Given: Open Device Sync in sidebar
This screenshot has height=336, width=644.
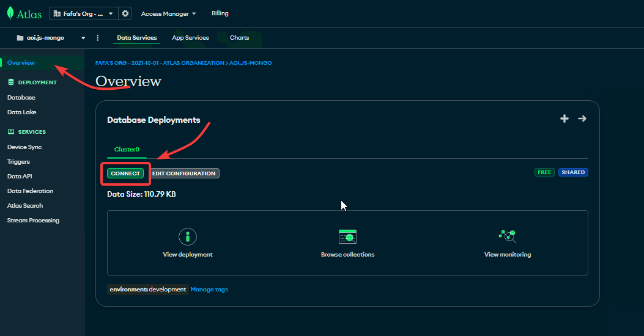Looking at the screenshot, I should pyautogui.click(x=24, y=147).
